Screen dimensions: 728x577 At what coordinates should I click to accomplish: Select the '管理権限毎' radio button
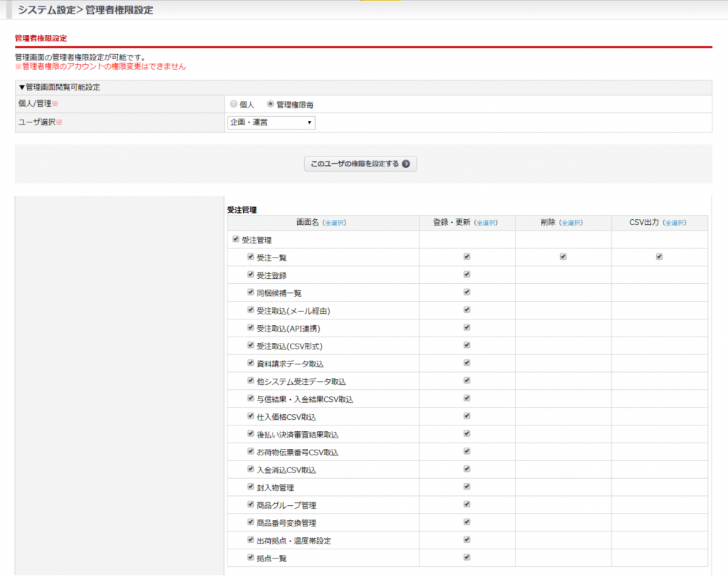tap(271, 104)
